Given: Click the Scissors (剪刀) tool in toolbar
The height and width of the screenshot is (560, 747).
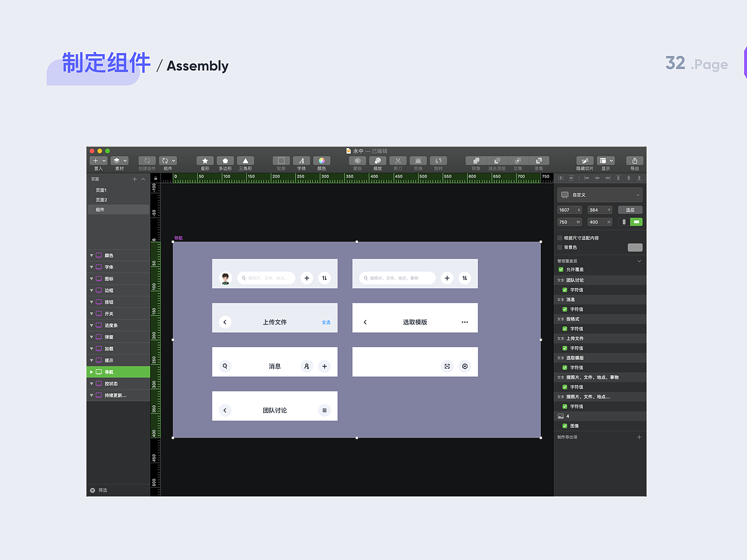Looking at the screenshot, I should pyautogui.click(x=397, y=160).
